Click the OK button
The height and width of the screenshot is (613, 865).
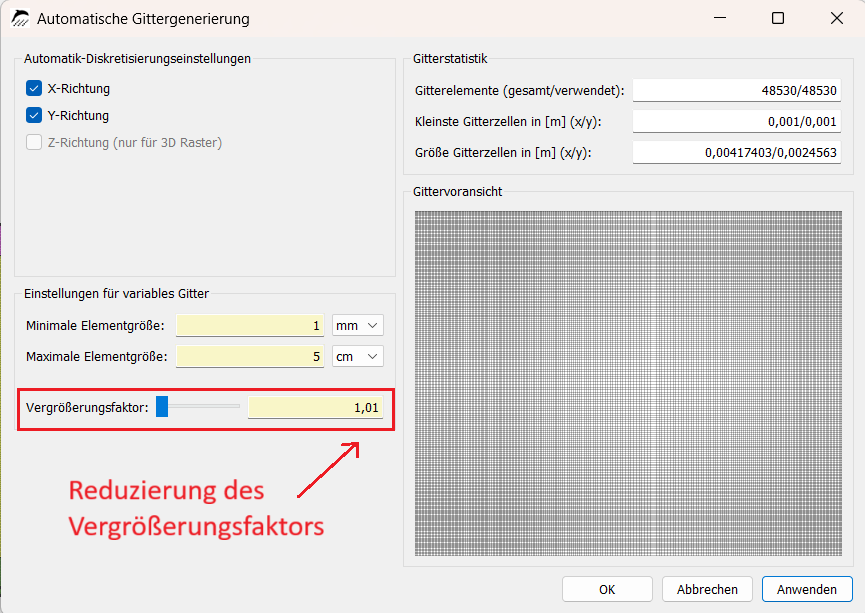[x=607, y=589]
